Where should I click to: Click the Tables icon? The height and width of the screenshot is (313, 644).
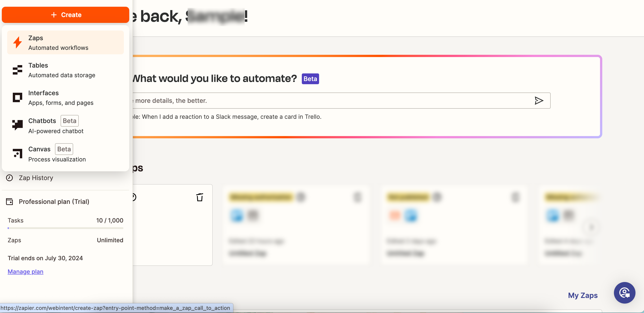coord(17,70)
